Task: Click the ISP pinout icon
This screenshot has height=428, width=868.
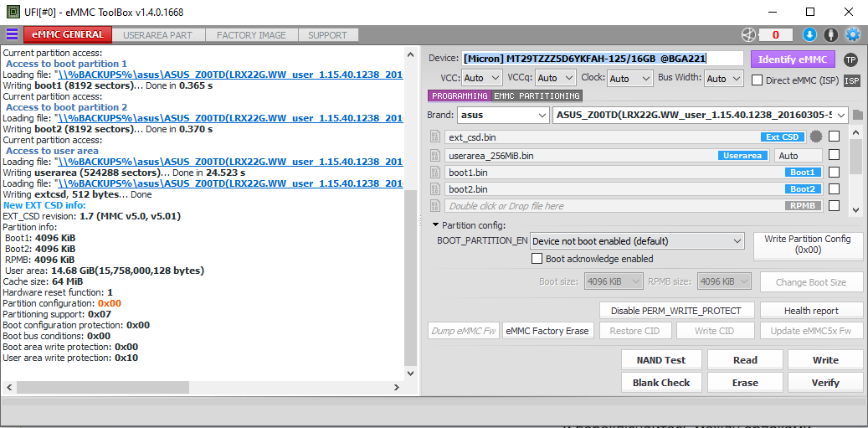Action: tap(852, 81)
